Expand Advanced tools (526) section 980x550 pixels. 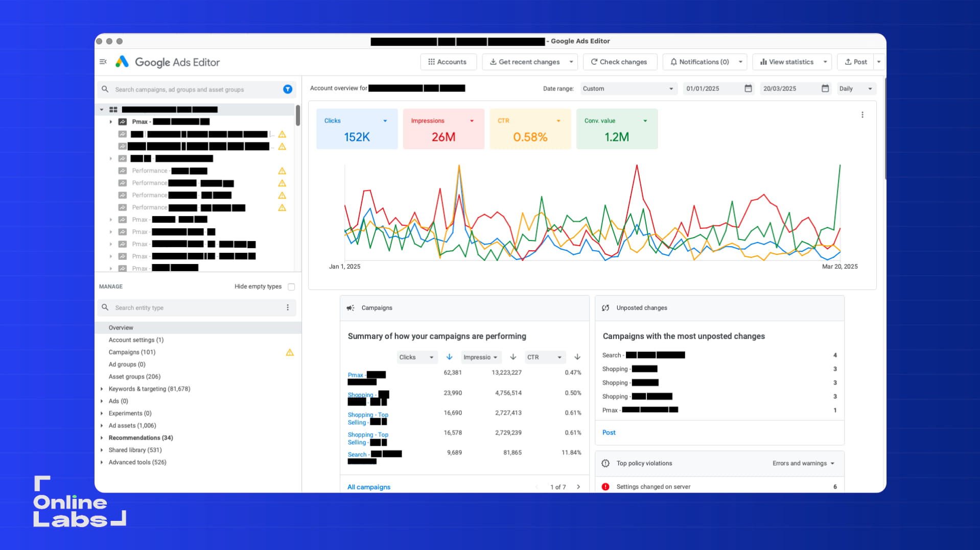point(102,462)
